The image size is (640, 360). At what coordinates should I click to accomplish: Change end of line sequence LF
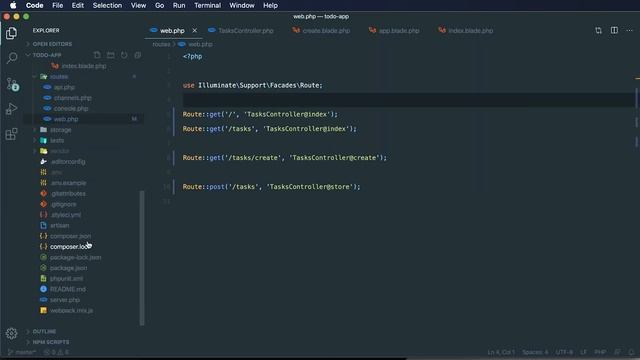583,352
